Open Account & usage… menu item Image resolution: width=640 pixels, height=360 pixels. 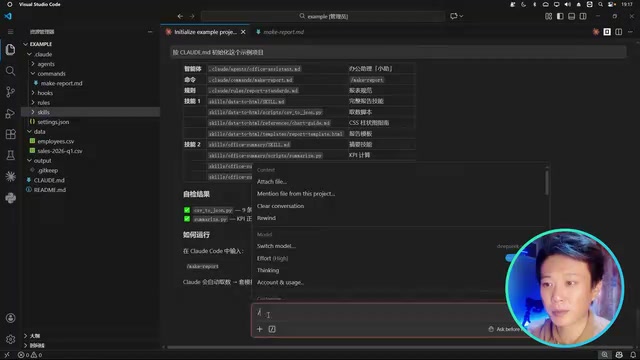tap(280, 282)
